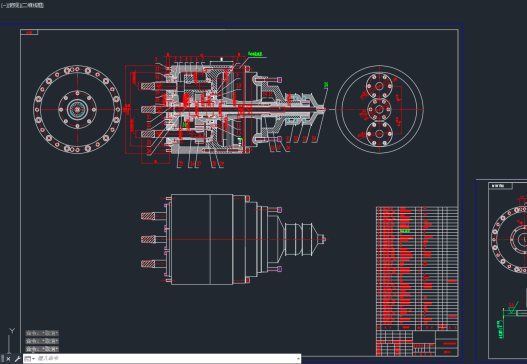Select the partial flange view in second sheet
Viewport: 527px width, 364px height.
click(509, 239)
